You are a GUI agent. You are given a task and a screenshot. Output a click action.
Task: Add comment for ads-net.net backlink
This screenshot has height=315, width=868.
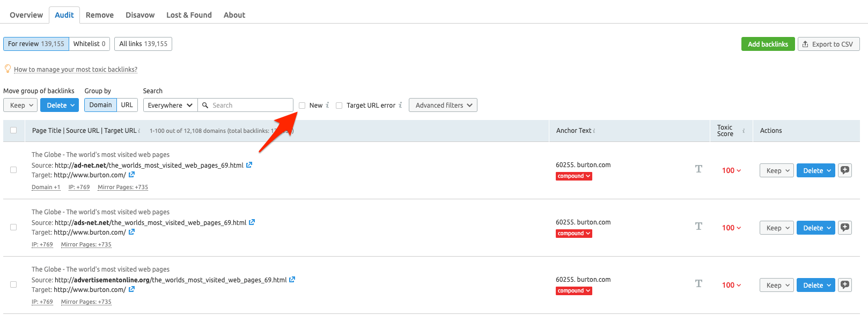point(845,228)
